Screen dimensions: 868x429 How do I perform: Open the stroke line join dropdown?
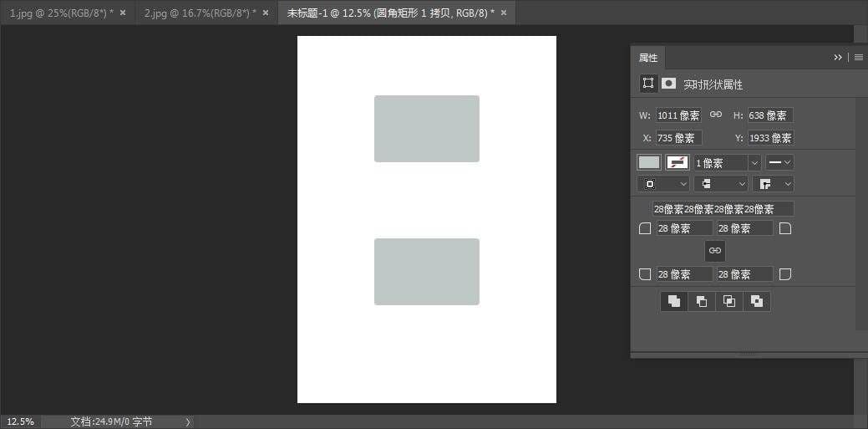pos(773,184)
